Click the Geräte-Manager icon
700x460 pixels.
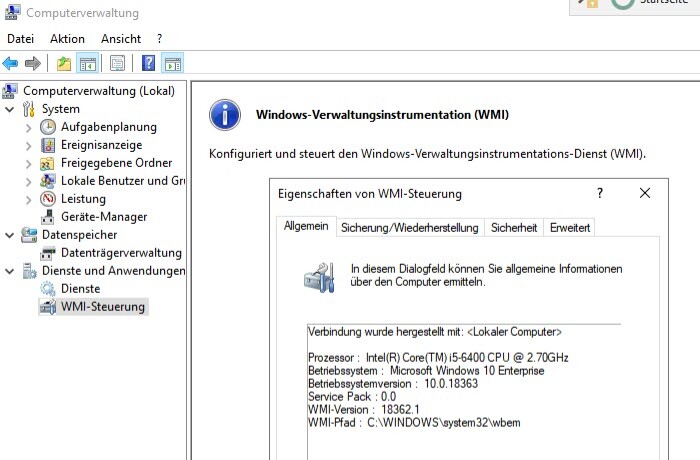(48, 217)
